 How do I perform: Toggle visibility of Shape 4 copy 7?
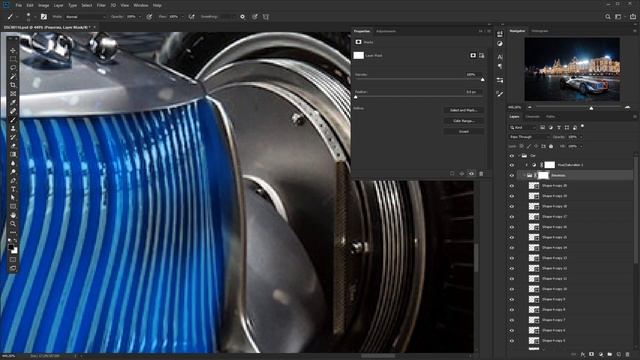[512, 320]
